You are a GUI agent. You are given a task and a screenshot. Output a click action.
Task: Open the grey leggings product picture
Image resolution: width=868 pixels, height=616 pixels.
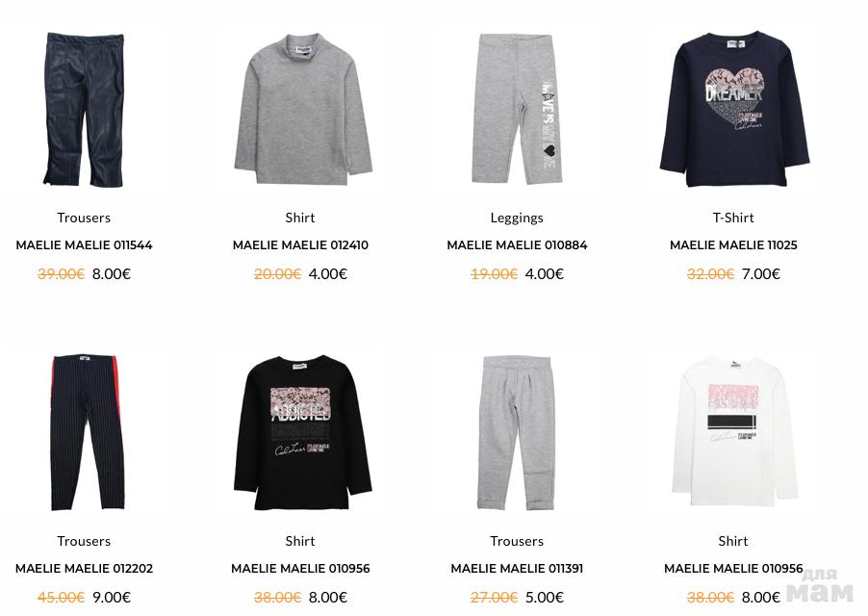pyautogui.click(x=517, y=109)
